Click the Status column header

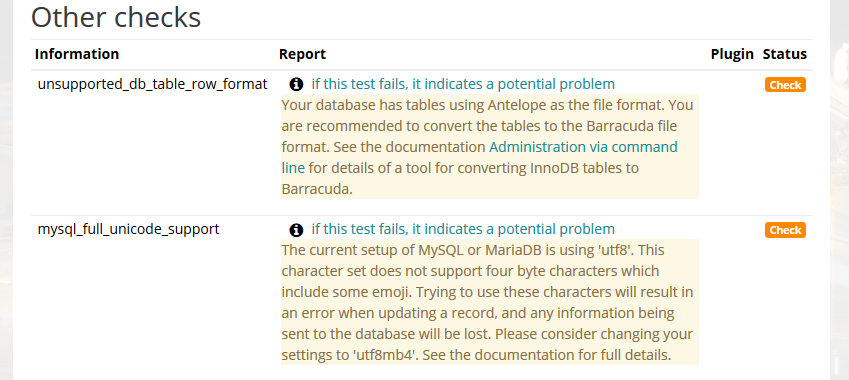click(785, 54)
